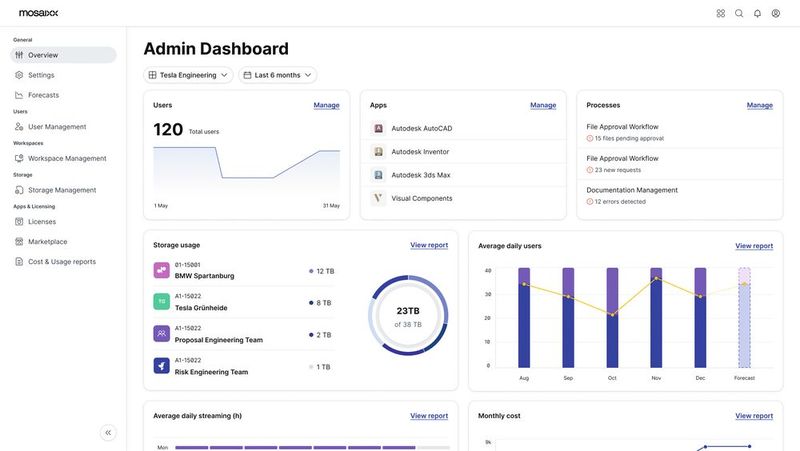Select Overview in the sidebar
Image resolution: width=800 pixels, height=451 pixels.
tap(63, 55)
